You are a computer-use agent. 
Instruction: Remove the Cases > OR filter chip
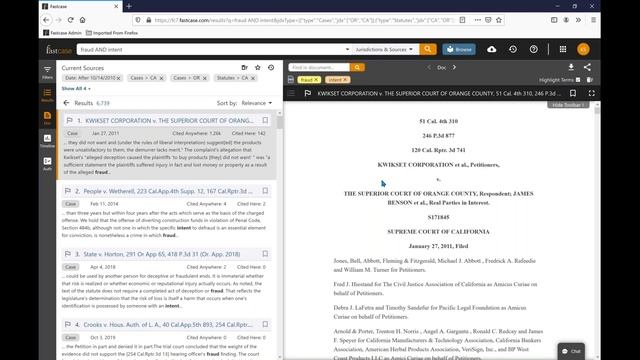pyautogui.click(x=204, y=78)
